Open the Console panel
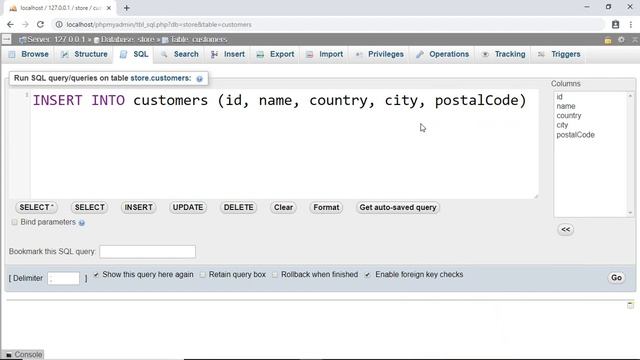640x360 pixels. point(24,355)
